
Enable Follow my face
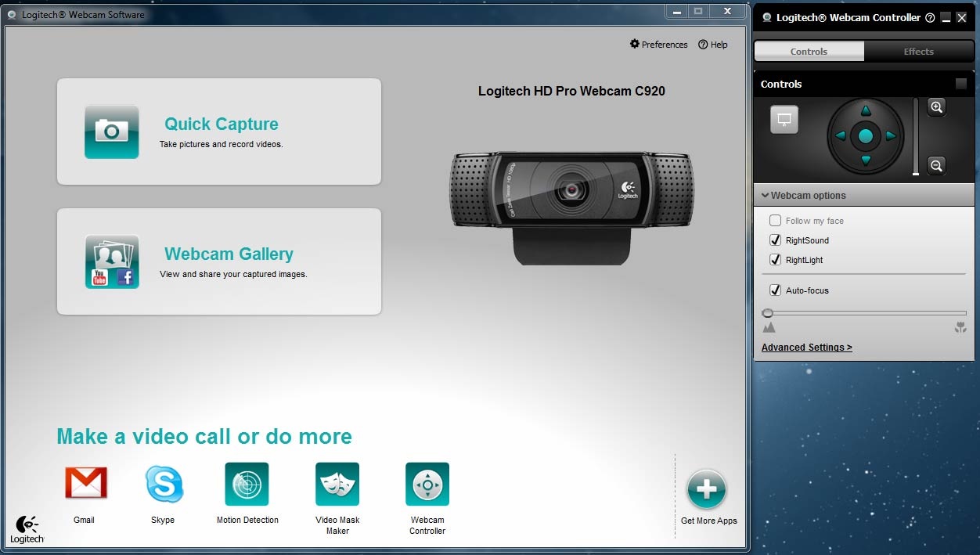[775, 220]
